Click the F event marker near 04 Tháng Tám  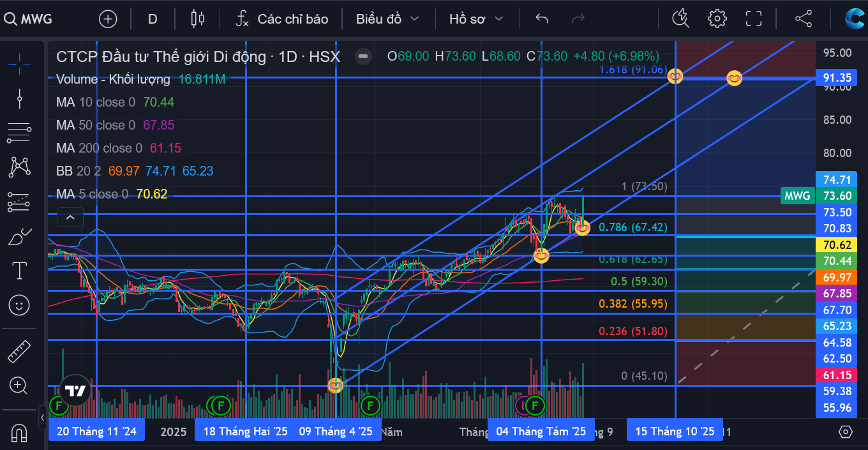point(535,405)
